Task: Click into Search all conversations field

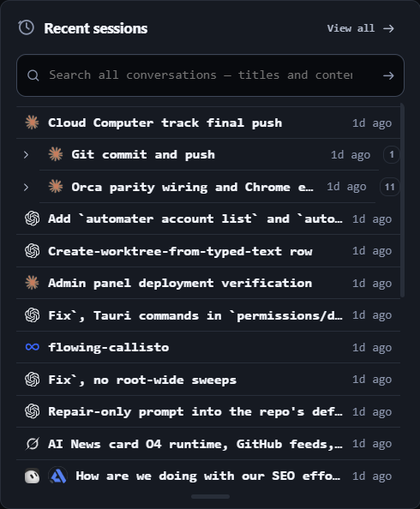Action: tap(201, 75)
